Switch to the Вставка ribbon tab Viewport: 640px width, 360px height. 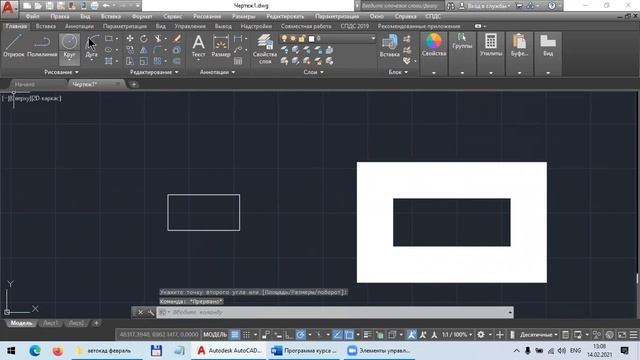[46, 26]
